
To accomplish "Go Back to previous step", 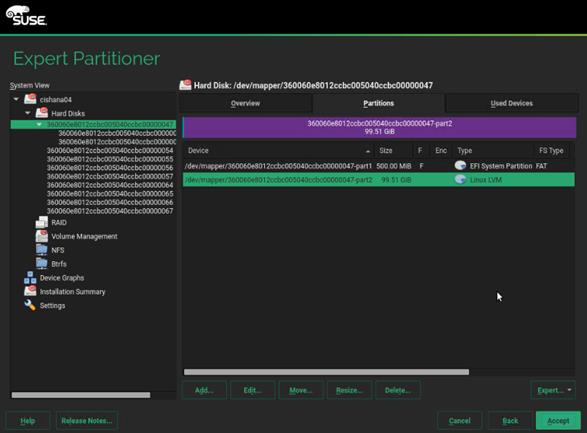I will pos(510,421).
